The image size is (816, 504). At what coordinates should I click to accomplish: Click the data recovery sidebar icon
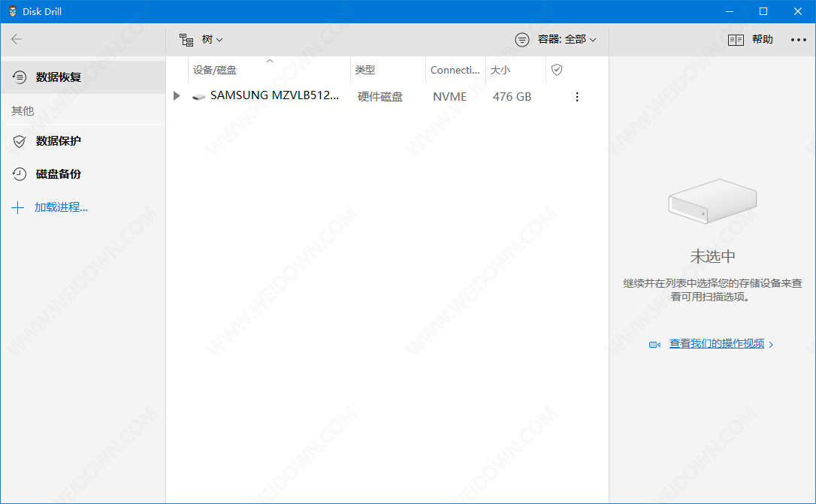[20, 77]
